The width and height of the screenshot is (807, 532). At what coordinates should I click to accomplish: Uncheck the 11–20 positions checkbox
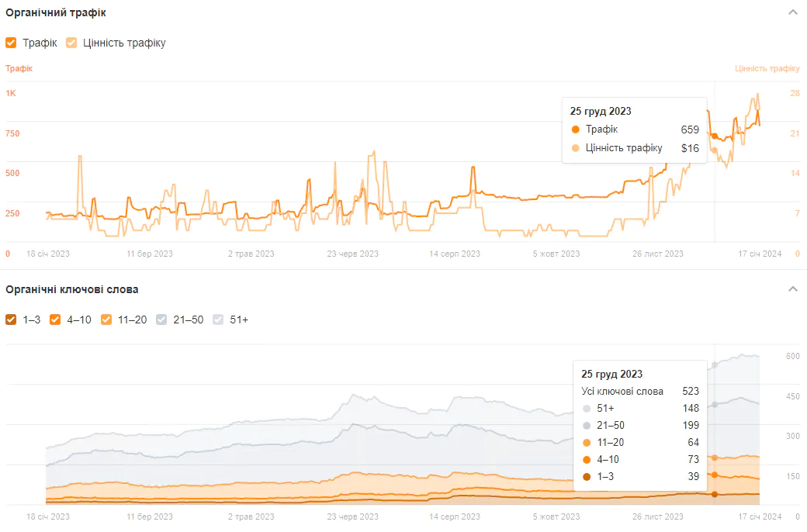coord(106,320)
